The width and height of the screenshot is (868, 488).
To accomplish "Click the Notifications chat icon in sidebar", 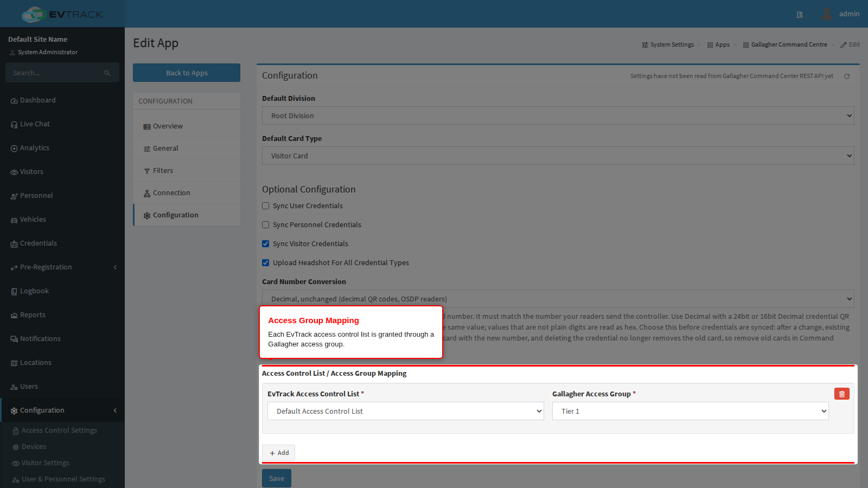I will coord(14,339).
